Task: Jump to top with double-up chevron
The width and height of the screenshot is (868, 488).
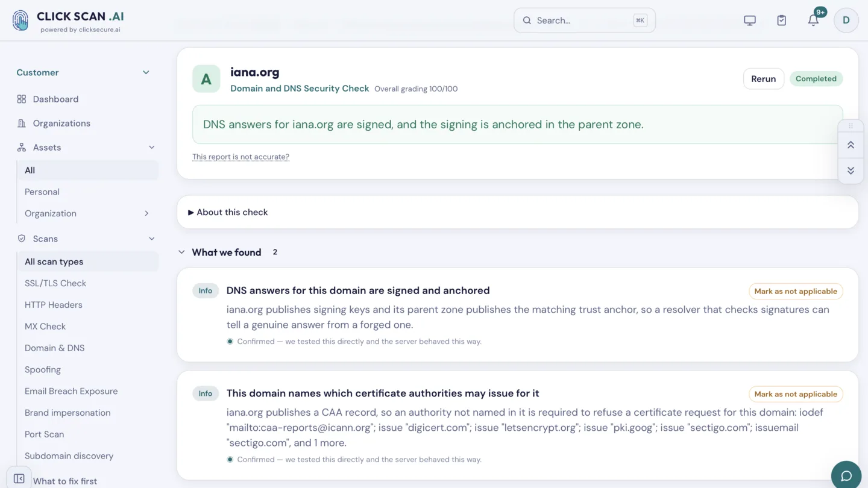Action: [x=851, y=145]
